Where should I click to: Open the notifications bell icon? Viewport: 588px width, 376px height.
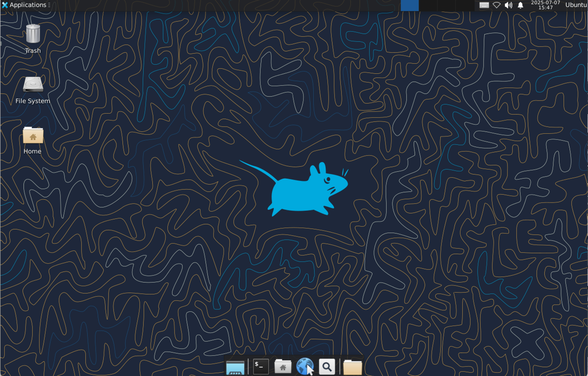click(520, 5)
